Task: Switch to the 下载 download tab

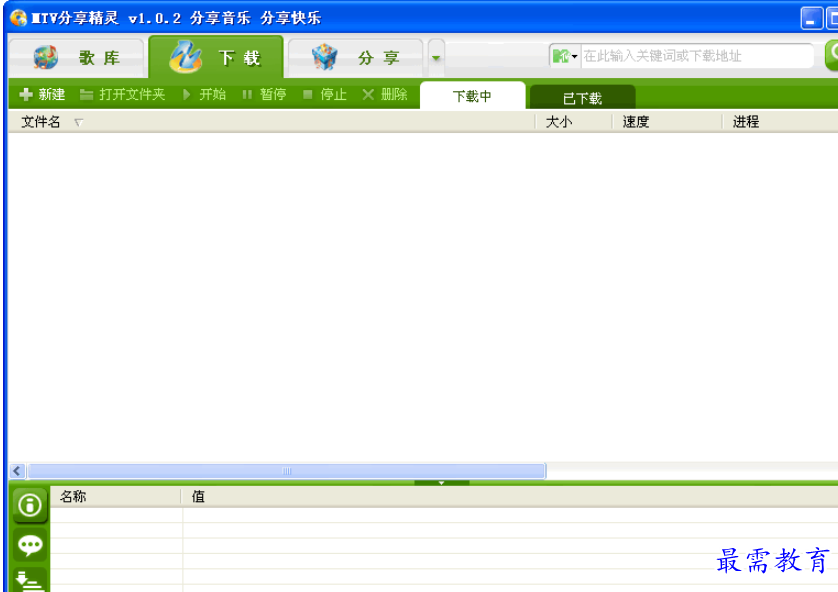Action: [216, 57]
